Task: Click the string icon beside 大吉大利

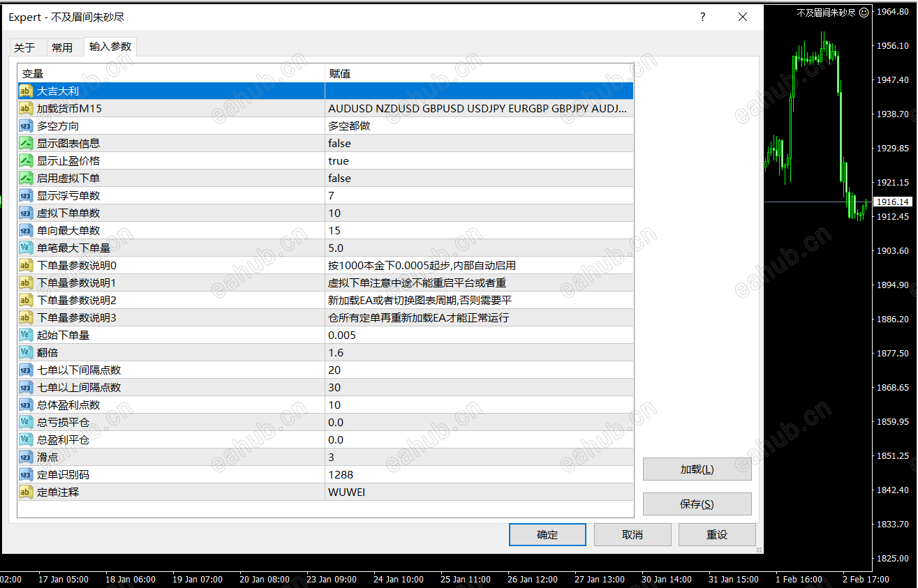Action: (x=26, y=91)
